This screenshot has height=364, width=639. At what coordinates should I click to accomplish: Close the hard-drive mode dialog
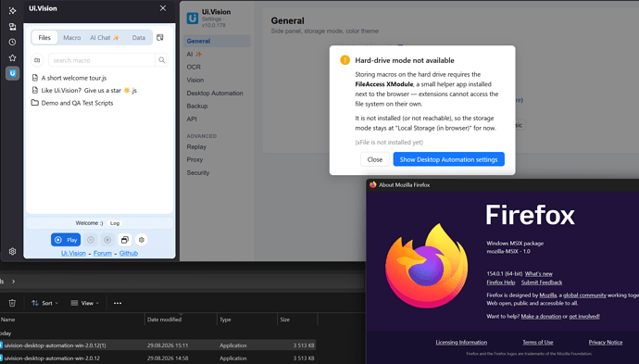click(x=374, y=159)
